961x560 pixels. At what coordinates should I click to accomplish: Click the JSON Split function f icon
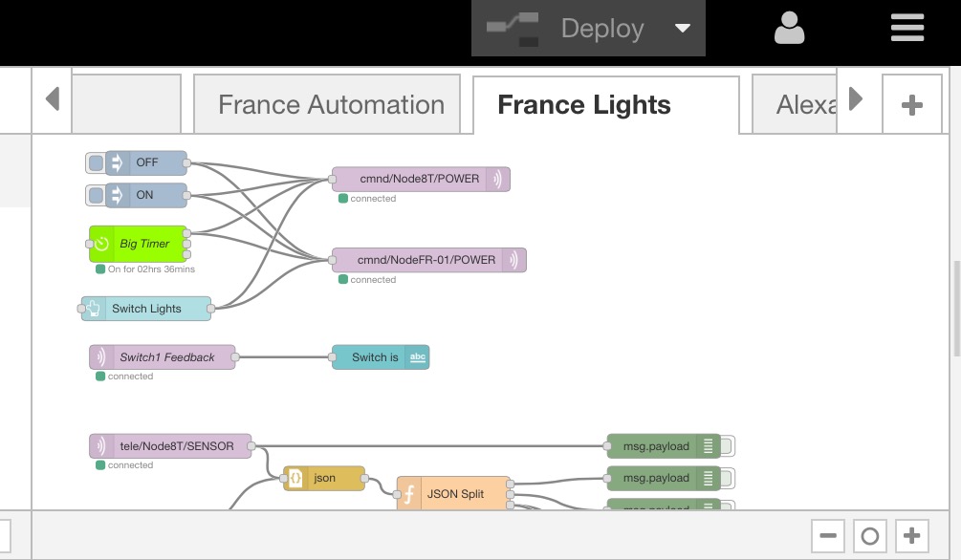[409, 493]
